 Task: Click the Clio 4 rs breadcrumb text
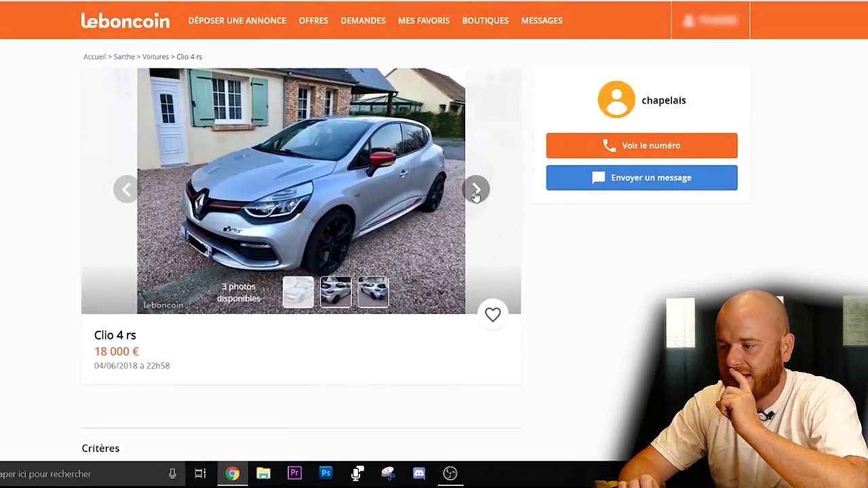point(189,56)
